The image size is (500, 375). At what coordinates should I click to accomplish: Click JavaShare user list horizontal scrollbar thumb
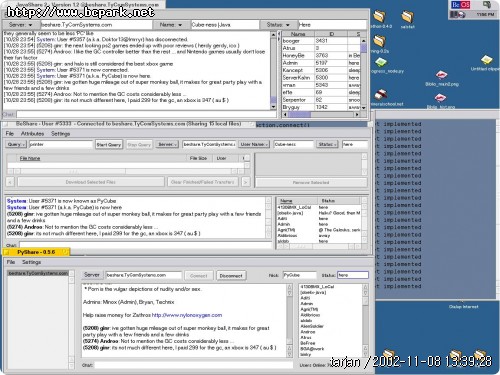pyautogui.click(x=299, y=114)
